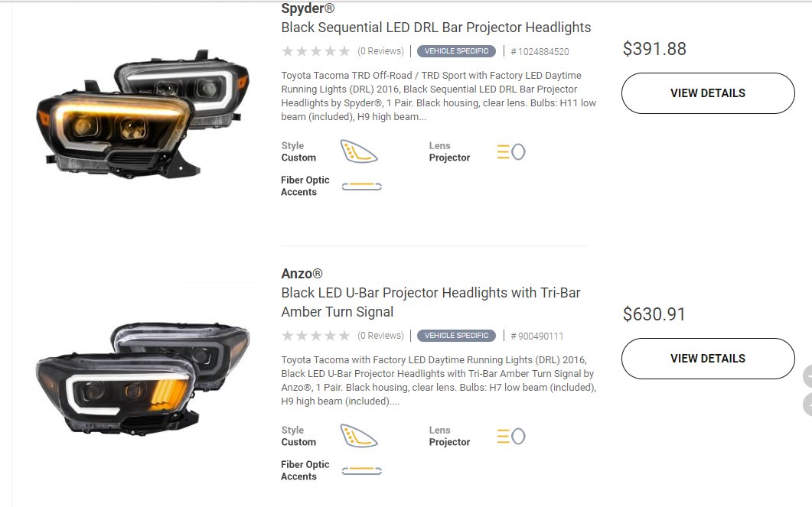Click the Spyder headlights product image
The width and height of the screenshot is (812, 507).
pyautogui.click(x=142, y=114)
